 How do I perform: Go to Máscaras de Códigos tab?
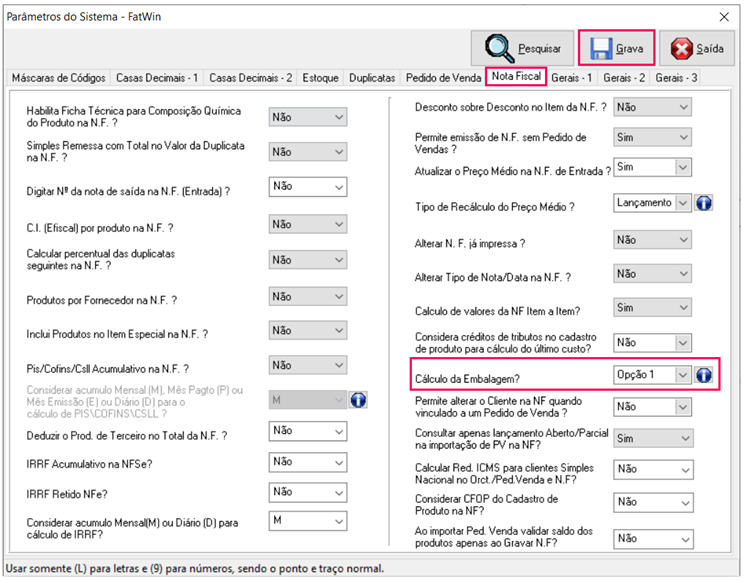pos(56,78)
